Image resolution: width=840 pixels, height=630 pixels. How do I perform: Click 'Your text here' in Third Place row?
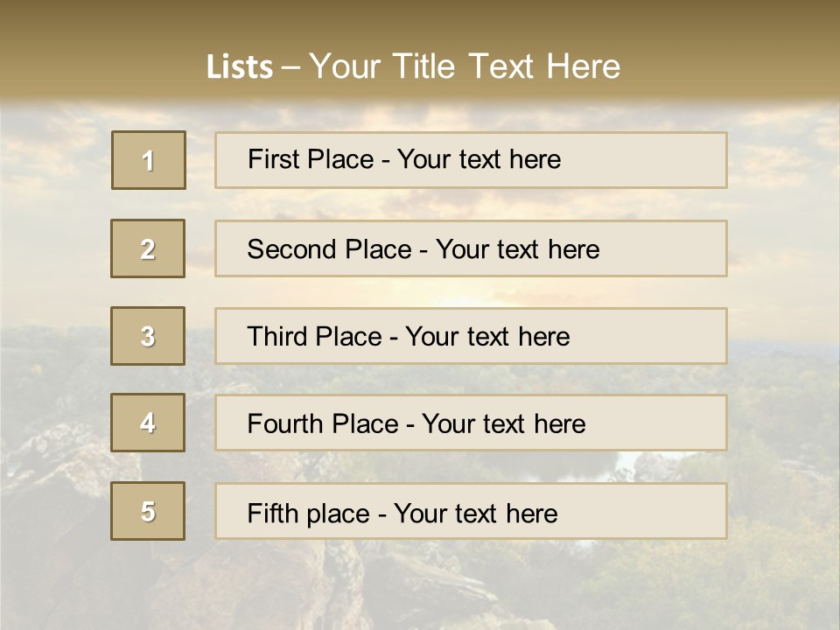(x=487, y=337)
